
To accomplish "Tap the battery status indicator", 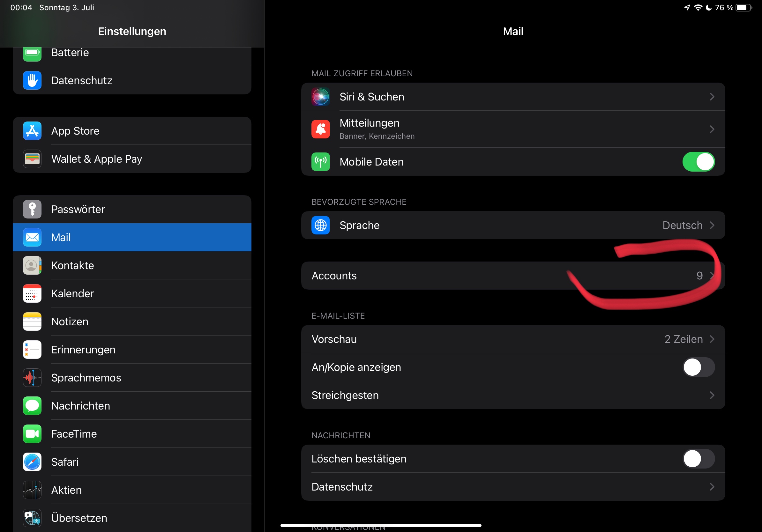I will (743, 8).
